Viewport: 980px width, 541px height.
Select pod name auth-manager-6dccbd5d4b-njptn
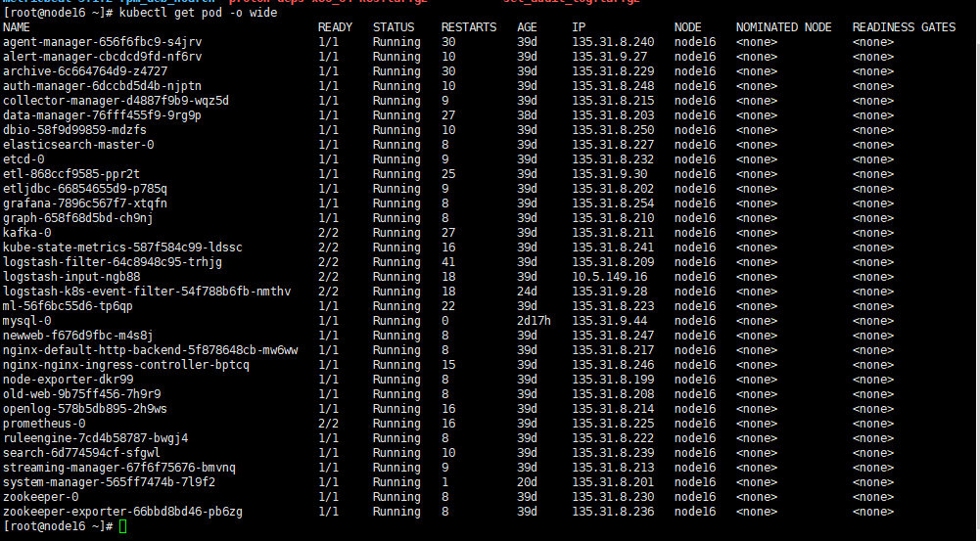(x=102, y=85)
